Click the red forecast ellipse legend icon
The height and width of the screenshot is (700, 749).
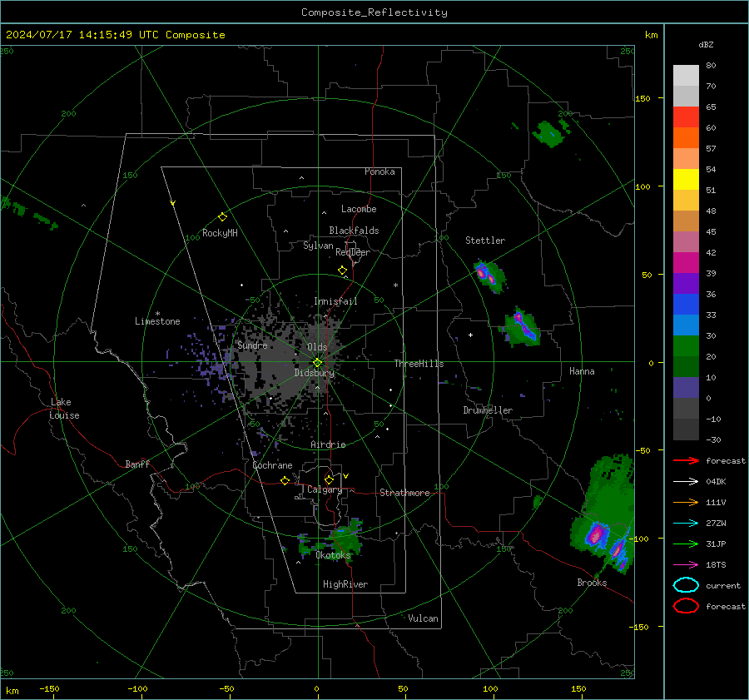click(686, 606)
